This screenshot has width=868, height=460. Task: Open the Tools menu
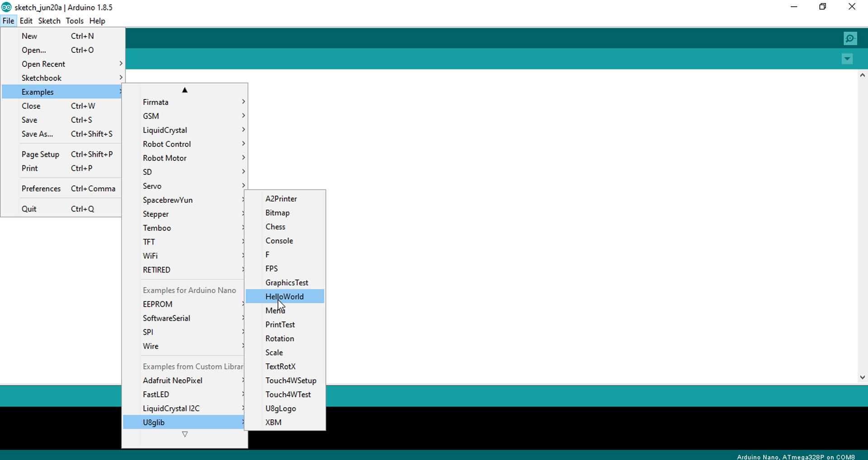coord(75,21)
